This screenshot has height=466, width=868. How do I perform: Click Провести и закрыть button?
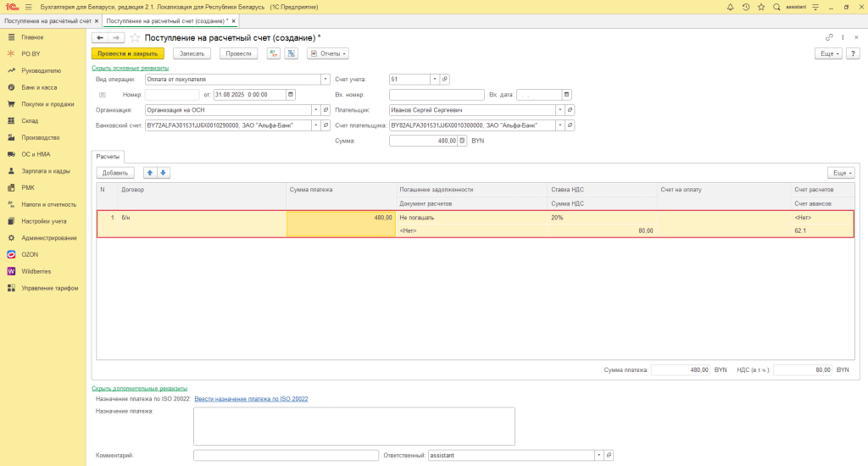[127, 53]
